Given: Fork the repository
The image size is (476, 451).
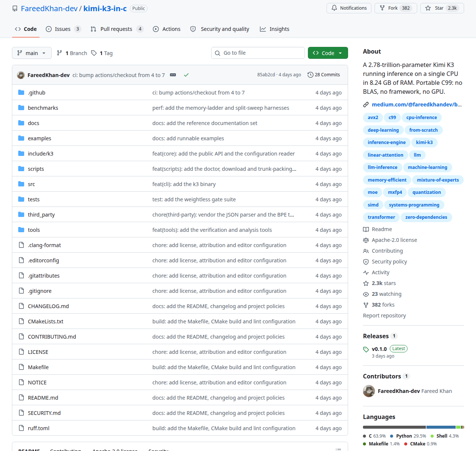Looking at the screenshot, I should tap(396, 8).
